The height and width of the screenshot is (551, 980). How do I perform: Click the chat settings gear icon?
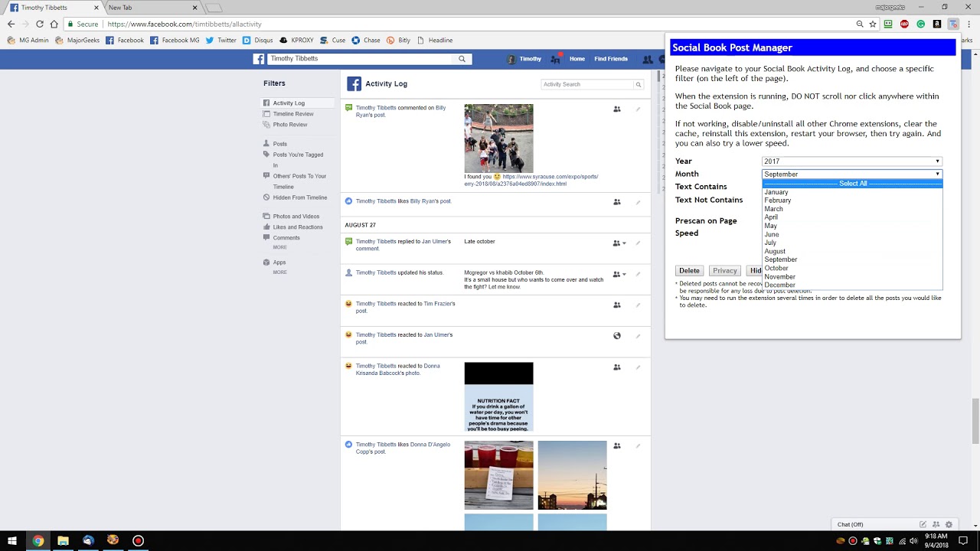949,524
